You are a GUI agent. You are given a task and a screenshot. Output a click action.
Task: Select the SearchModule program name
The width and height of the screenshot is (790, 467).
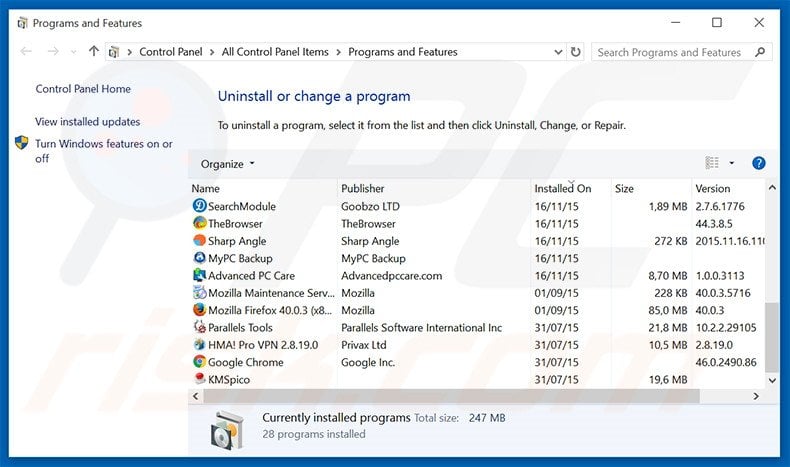tap(242, 206)
